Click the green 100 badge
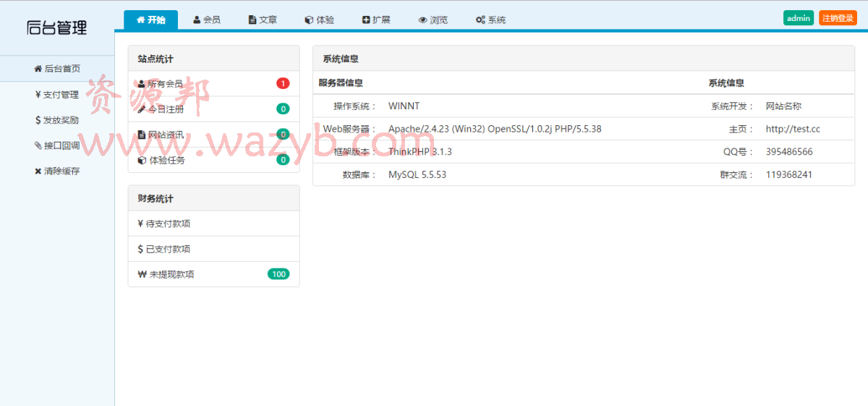 (278, 274)
